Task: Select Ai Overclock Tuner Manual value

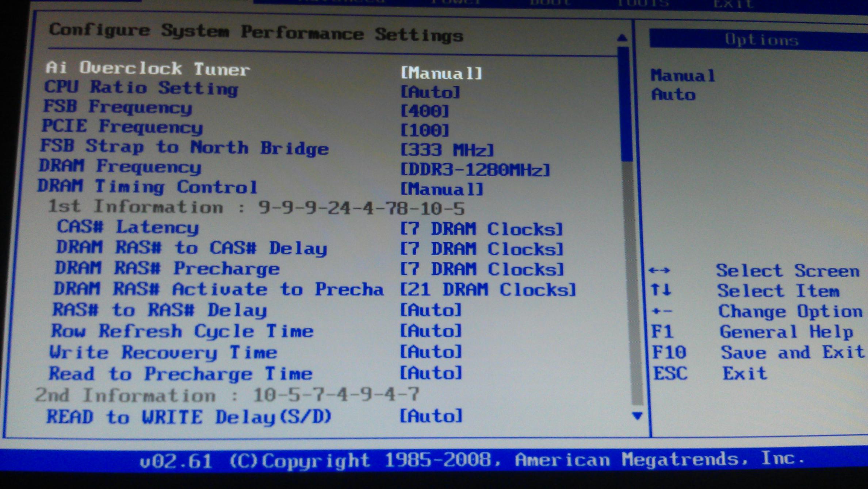Action: tap(441, 73)
